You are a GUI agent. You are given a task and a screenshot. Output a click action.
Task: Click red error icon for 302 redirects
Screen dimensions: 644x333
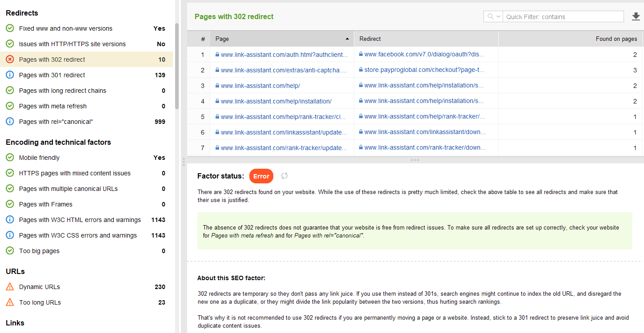10,59
